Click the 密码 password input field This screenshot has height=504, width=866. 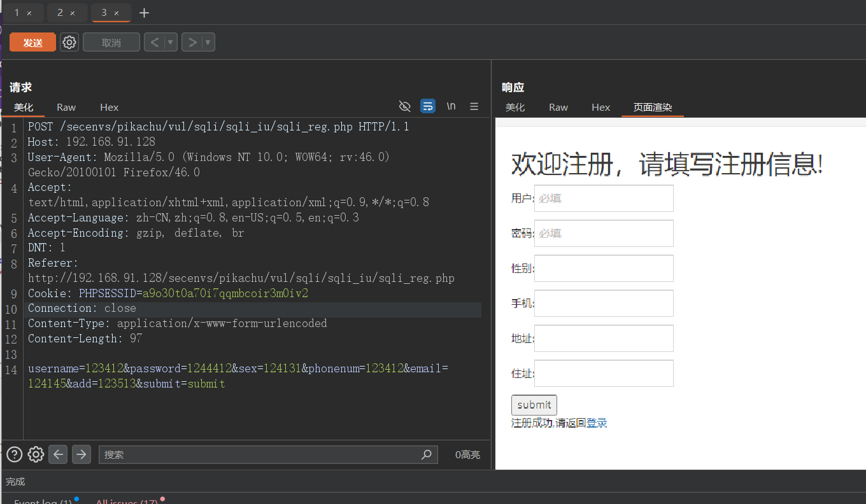click(x=604, y=234)
